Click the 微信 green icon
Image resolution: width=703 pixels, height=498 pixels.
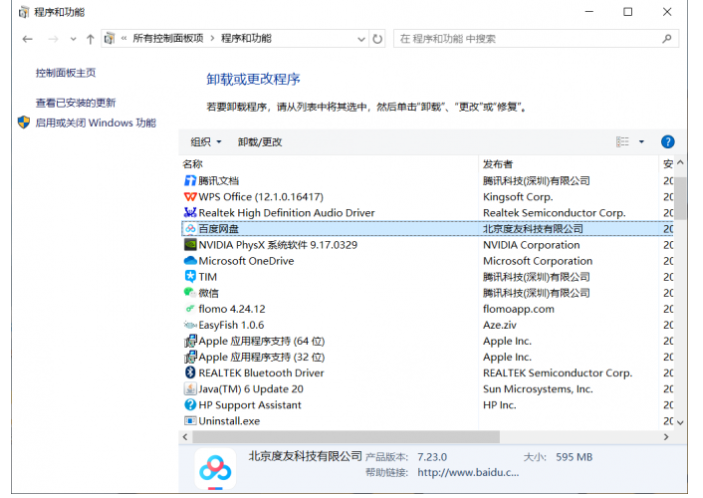(190, 293)
